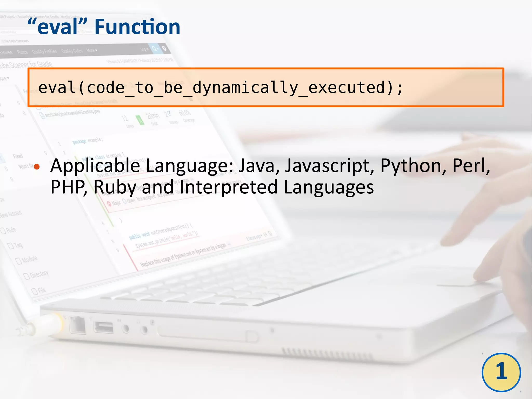This screenshot has width=532, height=399.
Task: Toggle the File checkbox
Action: pyautogui.click(x=34, y=292)
